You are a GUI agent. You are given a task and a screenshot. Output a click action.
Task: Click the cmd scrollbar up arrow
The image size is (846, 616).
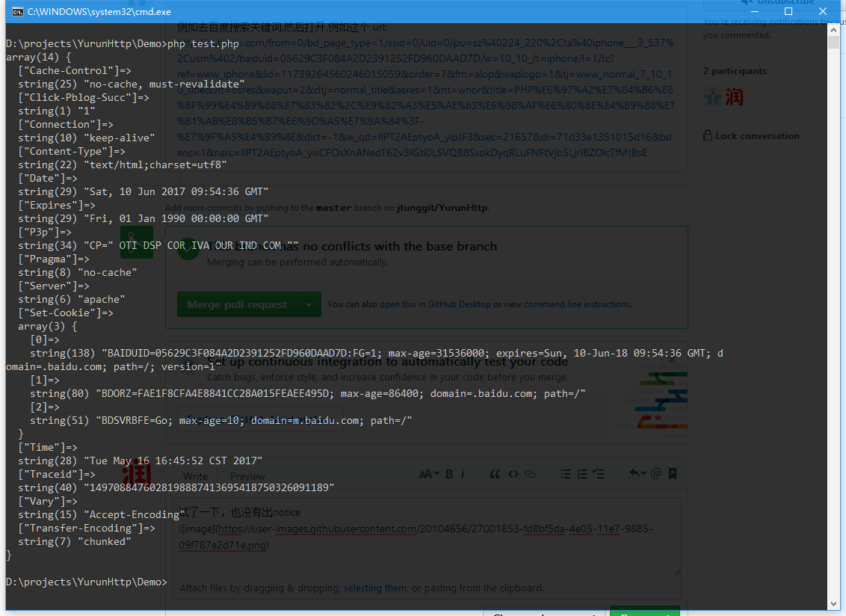[833, 30]
